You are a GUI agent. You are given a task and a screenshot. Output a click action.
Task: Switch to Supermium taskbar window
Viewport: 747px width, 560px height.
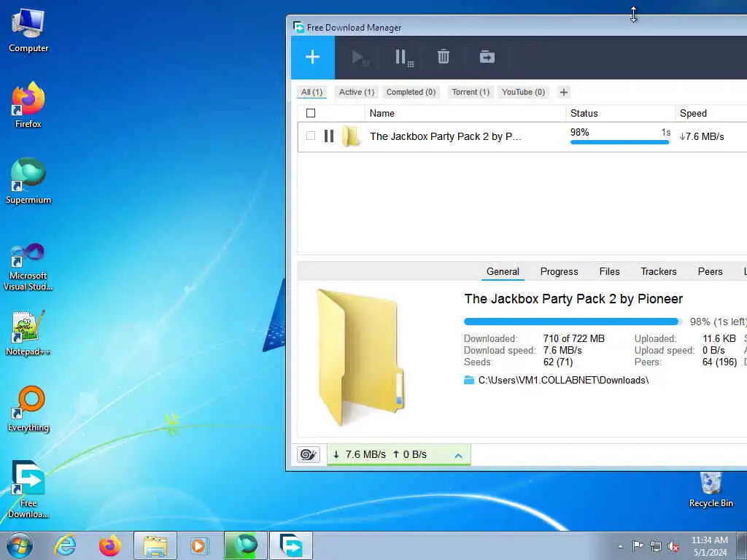[x=245, y=545]
